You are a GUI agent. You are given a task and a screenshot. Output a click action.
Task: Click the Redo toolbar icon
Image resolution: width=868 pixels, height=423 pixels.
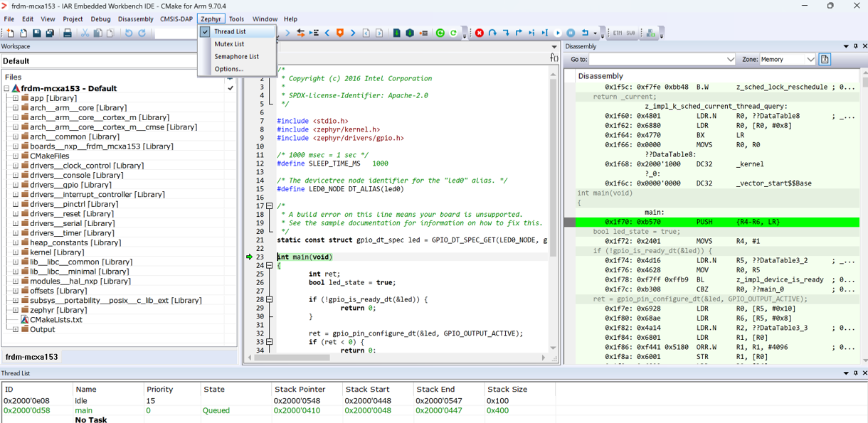point(142,33)
